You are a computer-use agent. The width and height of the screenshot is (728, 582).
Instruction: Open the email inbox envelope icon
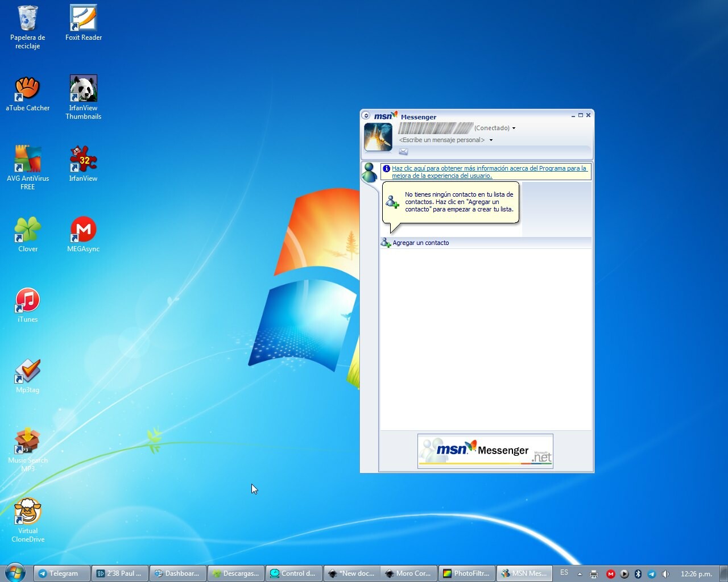[403, 152]
